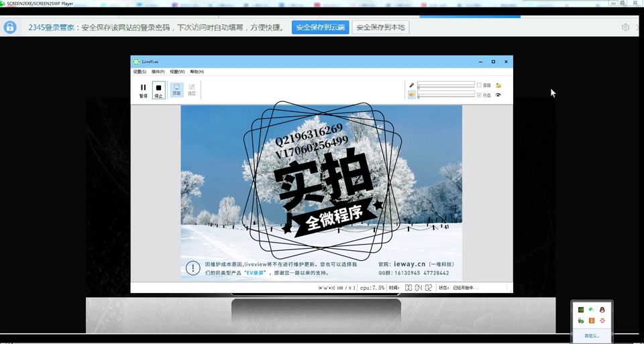The image size is (644, 344).
Task: Select the 屏幕 full-screen capture mode
Action: pyautogui.click(x=176, y=90)
